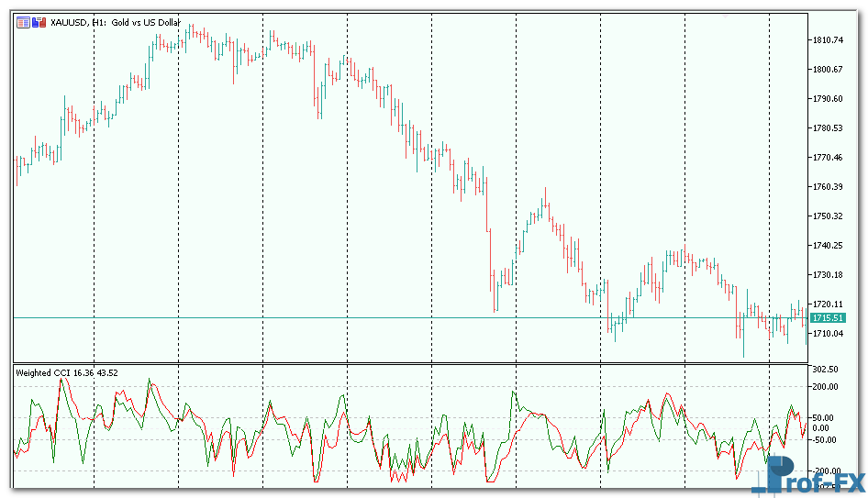Click the 1800.67 price axis label
Screen dimensions: 868x498
click(827, 70)
